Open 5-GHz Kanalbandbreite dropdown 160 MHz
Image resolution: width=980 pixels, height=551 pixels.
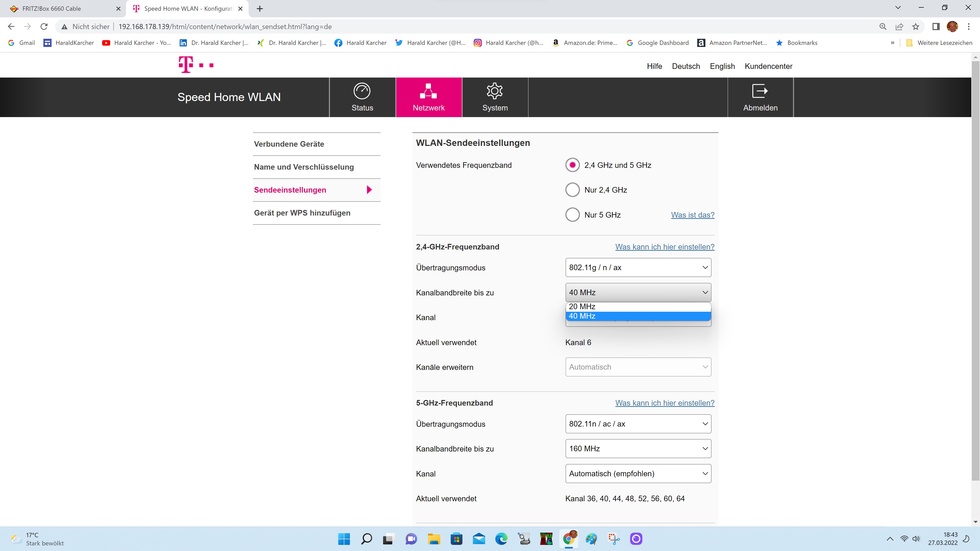(638, 449)
